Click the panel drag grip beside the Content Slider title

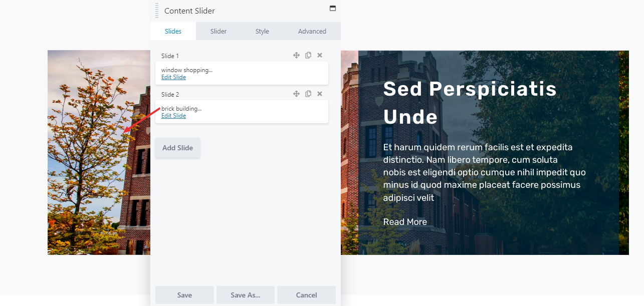[x=157, y=11]
